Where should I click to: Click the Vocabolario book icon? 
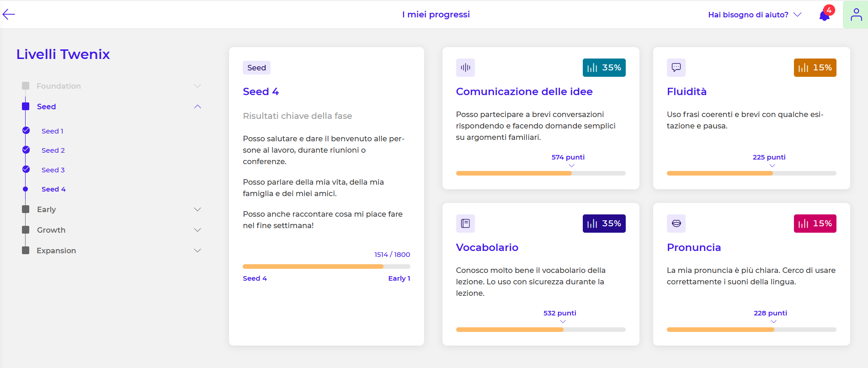pyautogui.click(x=465, y=224)
